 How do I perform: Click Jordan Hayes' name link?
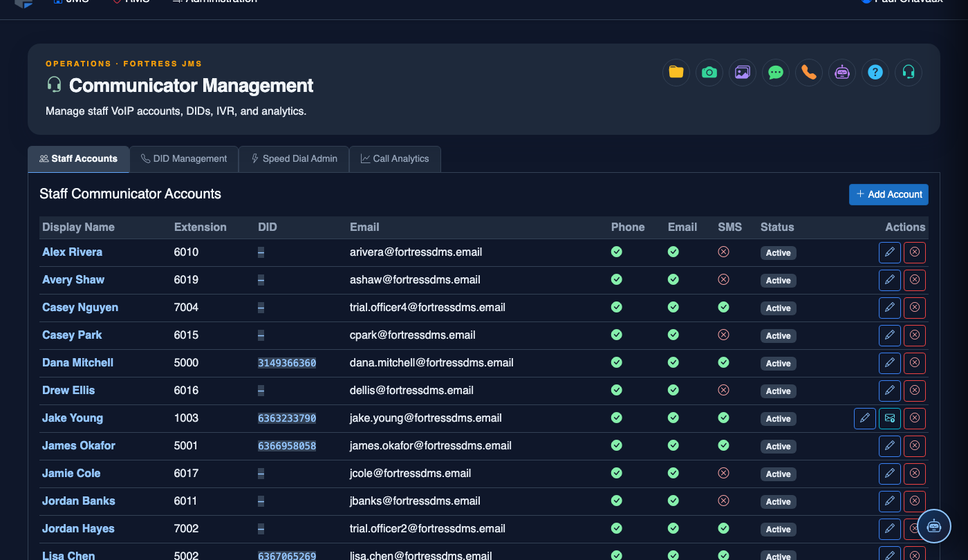78,529
